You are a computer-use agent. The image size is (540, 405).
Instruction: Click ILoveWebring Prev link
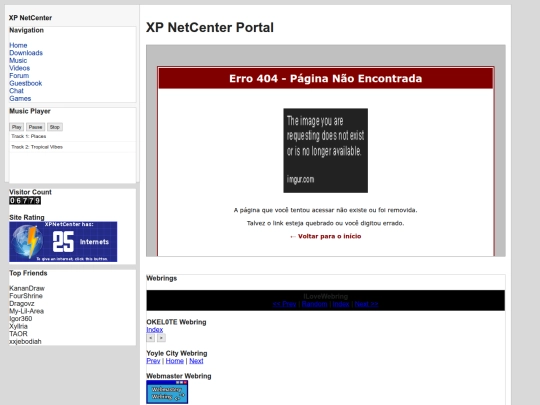pos(284,304)
